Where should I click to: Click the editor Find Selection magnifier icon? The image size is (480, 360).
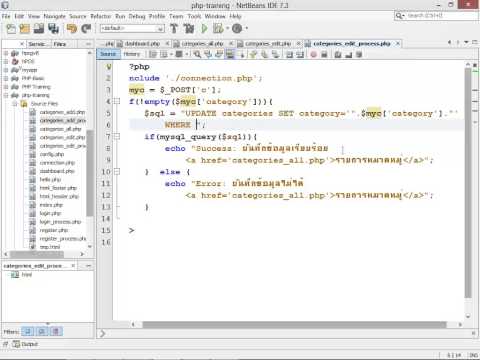coord(197,54)
